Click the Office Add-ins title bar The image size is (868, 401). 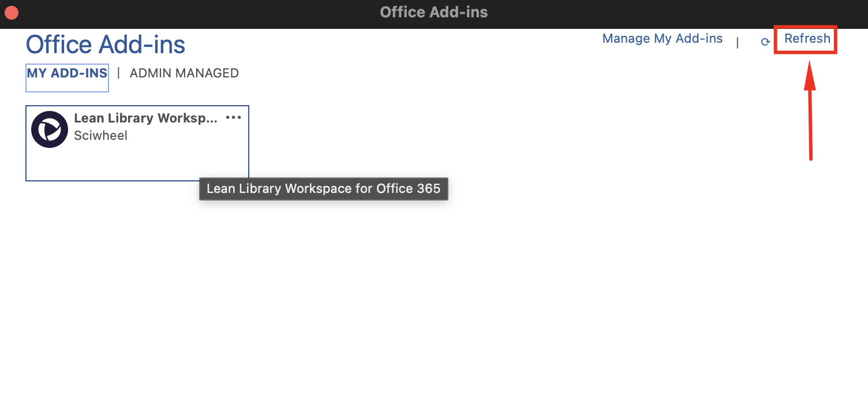(x=433, y=12)
